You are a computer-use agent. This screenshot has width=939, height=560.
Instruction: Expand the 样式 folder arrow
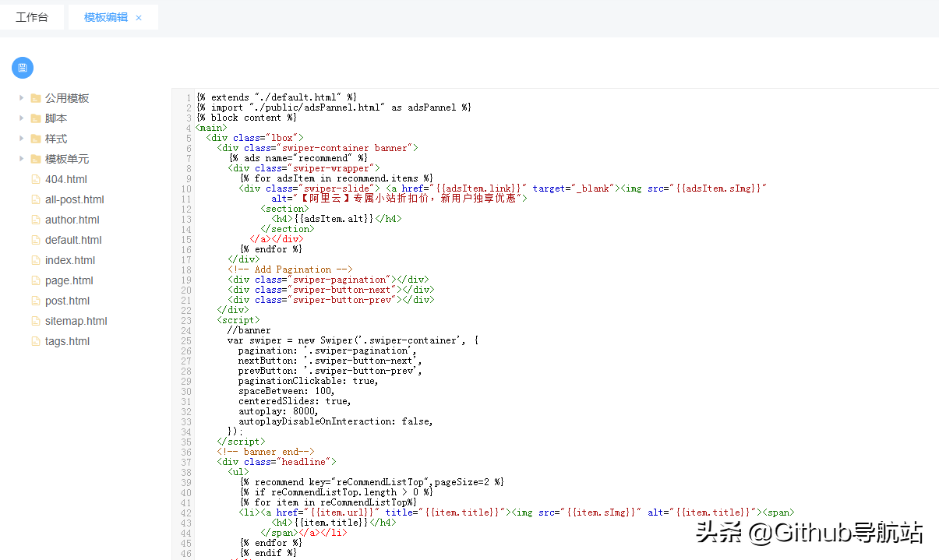[x=21, y=139]
